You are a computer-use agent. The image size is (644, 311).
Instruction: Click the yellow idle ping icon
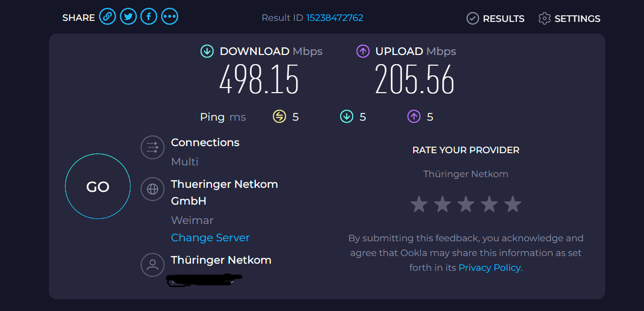(279, 117)
